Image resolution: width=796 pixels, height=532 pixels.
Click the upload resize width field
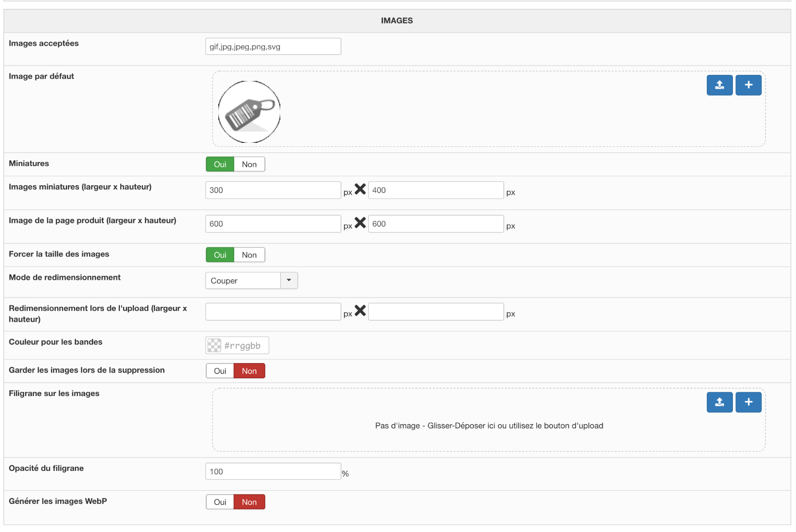273,312
